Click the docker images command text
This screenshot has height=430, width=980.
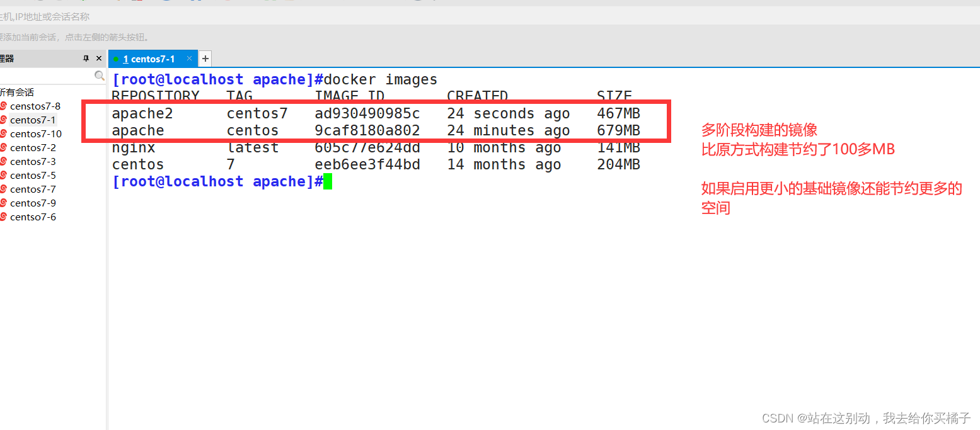click(380, 79)
